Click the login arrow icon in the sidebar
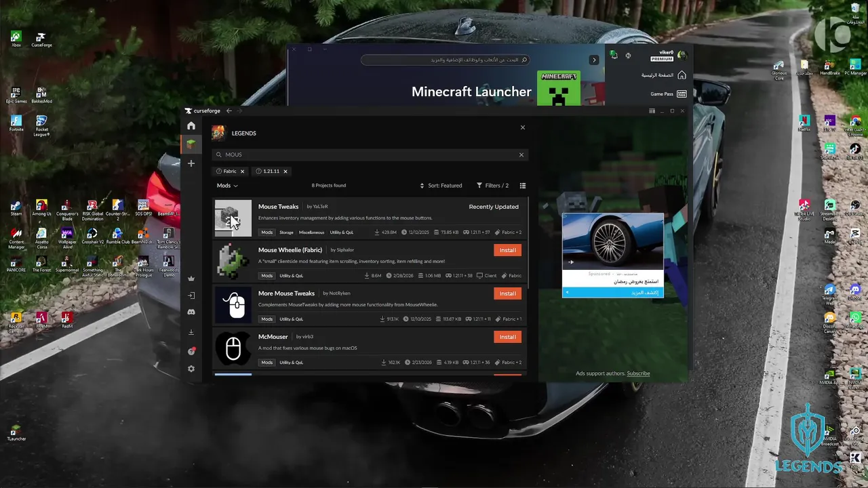 pos(191,296)
